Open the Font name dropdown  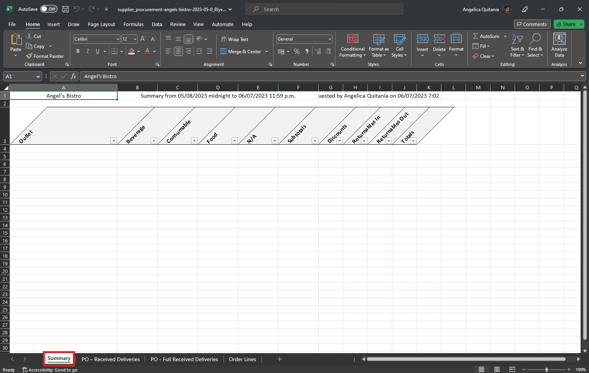point(117,39)
